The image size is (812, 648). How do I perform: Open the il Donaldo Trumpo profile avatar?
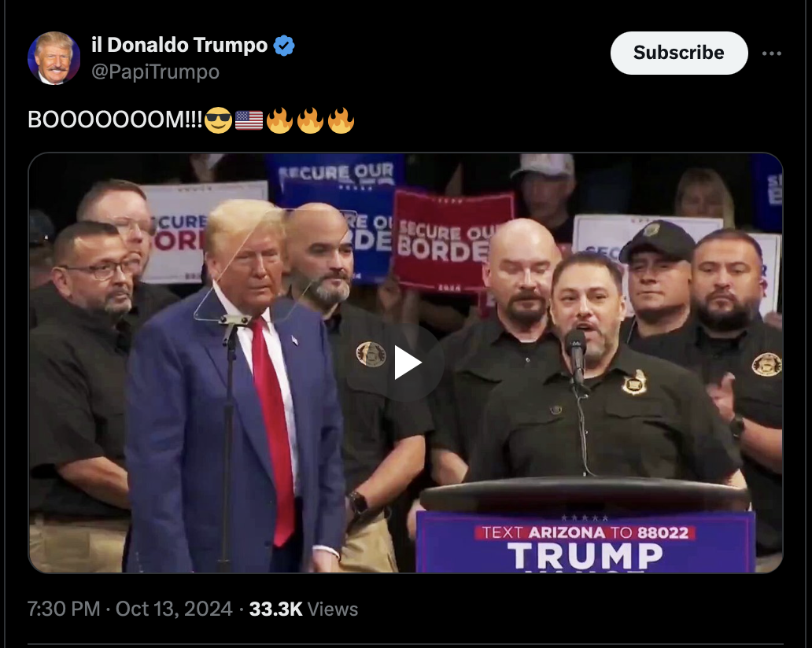(54, 57)
